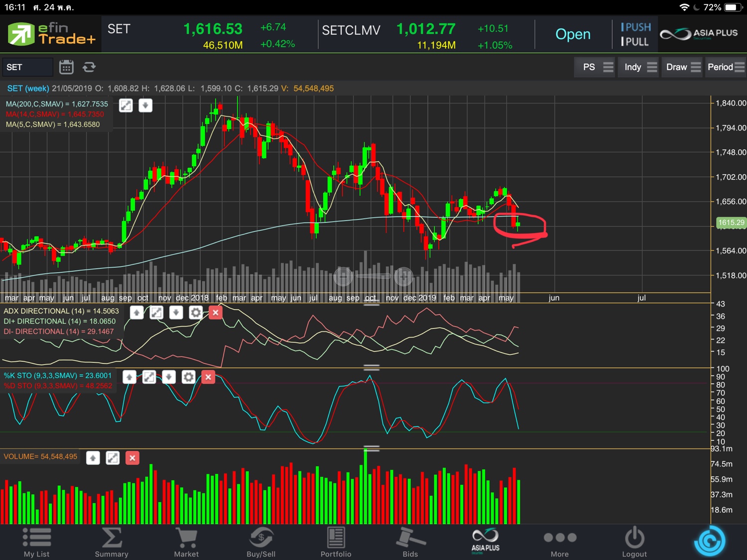Tap the 16:11 clock in status bar

point(15,7)
